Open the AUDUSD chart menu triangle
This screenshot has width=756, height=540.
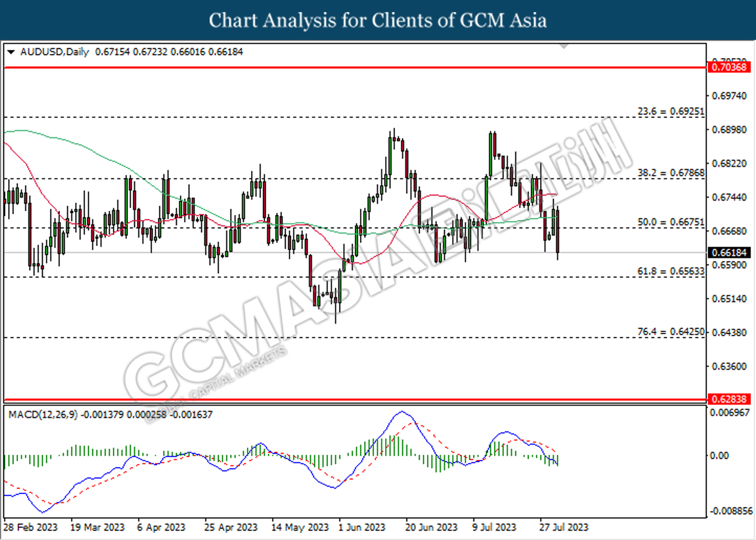(11, 52)
